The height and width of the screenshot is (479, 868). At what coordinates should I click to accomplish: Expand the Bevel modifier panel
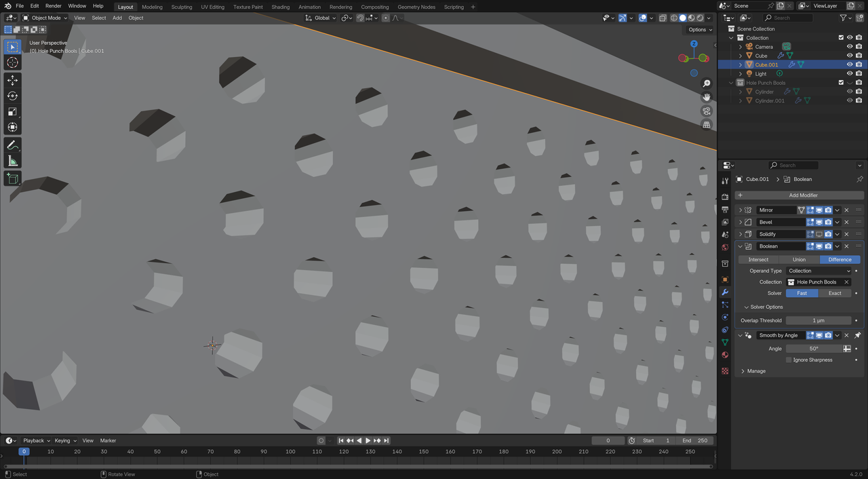(740, 222)
